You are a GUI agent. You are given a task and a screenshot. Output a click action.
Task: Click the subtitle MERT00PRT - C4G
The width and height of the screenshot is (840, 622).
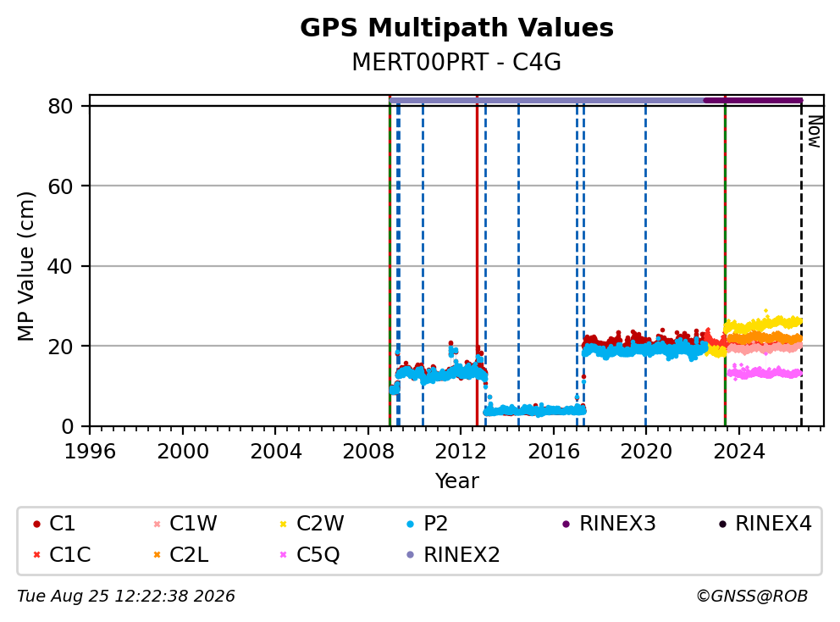click(x=456, y=62)
